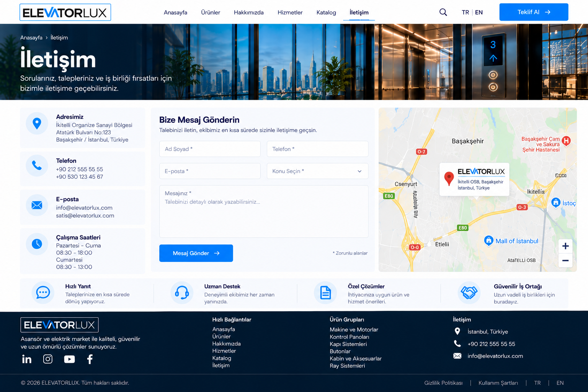Zoom in the map with plus button

coord(565,246)
